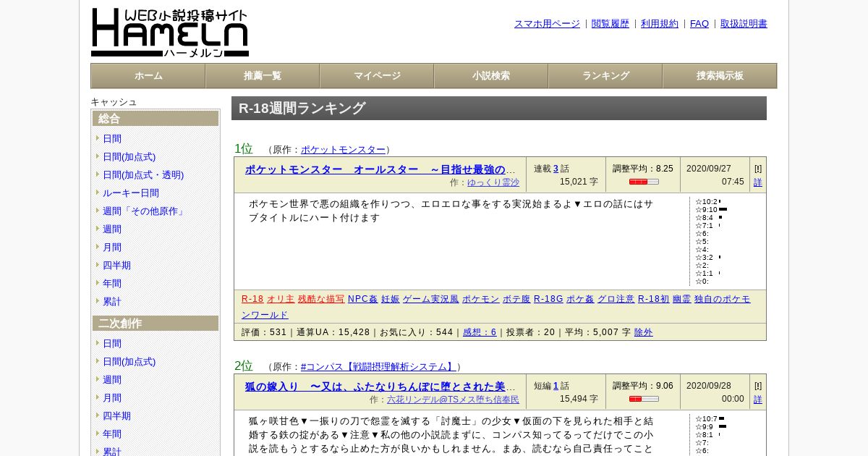Click the 独自のポケモンワールド tag
Image resolution: width=868 pixels, height=456 pixels.
click(496, 307)
